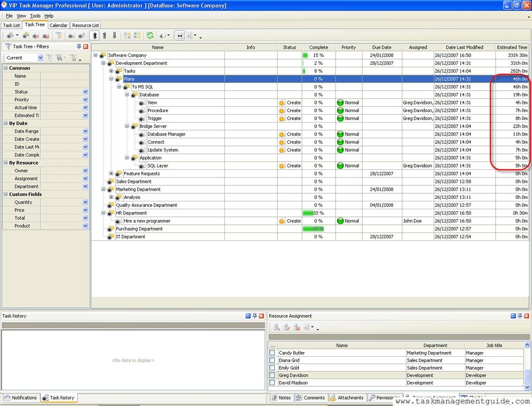The width and height of the screenshot is (532, 406).
Task: Open the Comments tab
Action: tap(311, 398)
